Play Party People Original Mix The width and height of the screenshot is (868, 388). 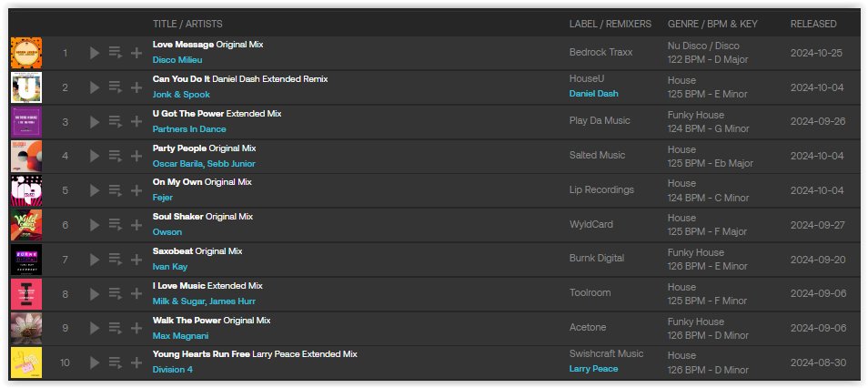coord(95,157)
